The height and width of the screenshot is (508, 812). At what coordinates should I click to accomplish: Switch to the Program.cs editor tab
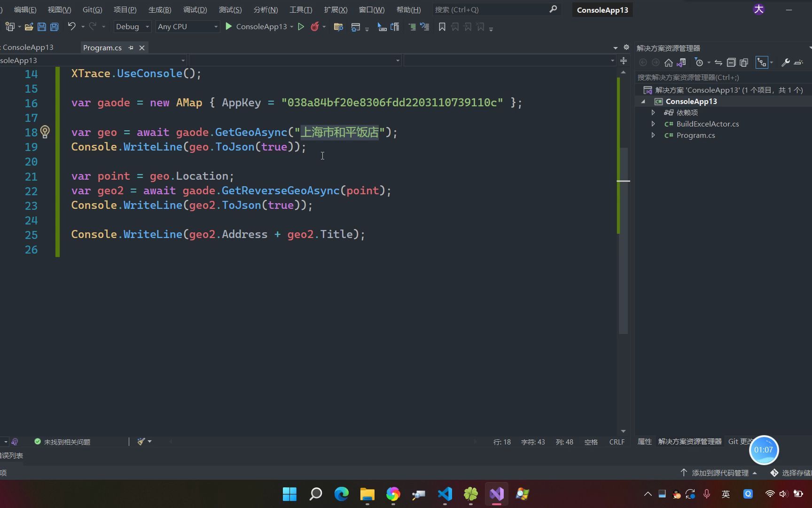tap(102, 48)
